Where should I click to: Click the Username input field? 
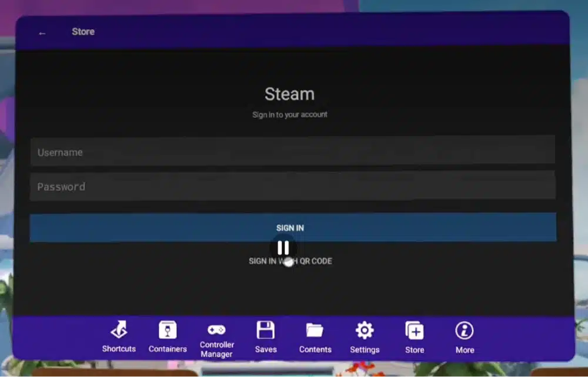(x=292, y=150)
